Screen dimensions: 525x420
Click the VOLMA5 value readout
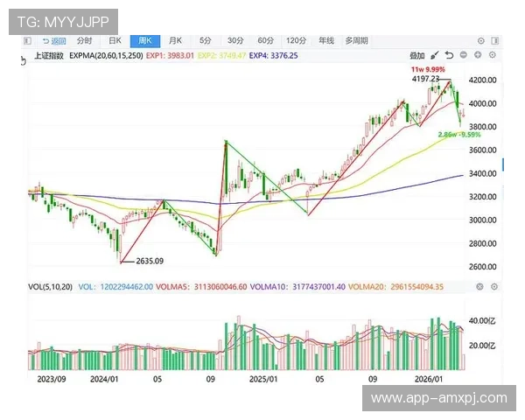point(201,287)
